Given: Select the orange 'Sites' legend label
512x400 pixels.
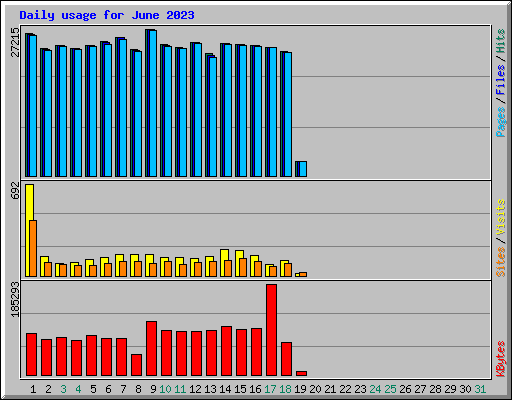Looking at the screenshot, I should point(500,262).
